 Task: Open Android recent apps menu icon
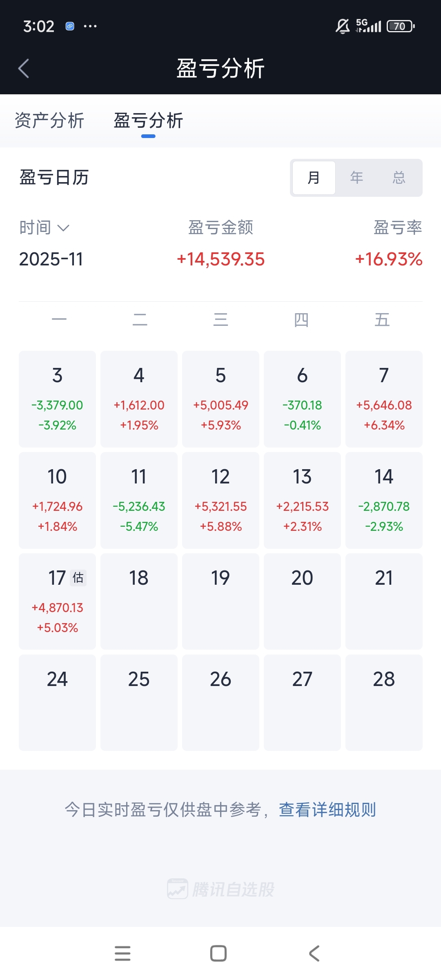[122, 953]
